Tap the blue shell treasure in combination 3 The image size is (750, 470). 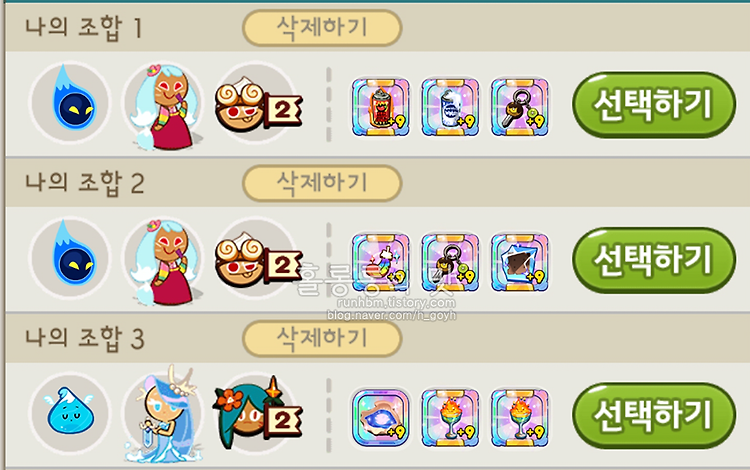click(x=381, y=417)
